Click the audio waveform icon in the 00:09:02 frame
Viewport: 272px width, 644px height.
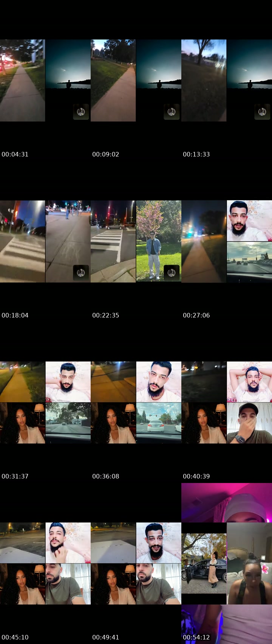click(172, 112)
